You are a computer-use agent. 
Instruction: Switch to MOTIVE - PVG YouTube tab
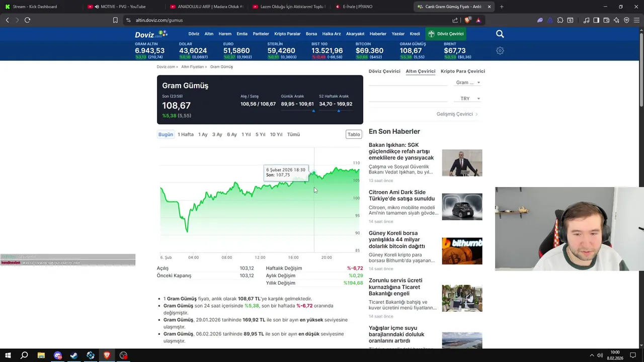point(123,7)
